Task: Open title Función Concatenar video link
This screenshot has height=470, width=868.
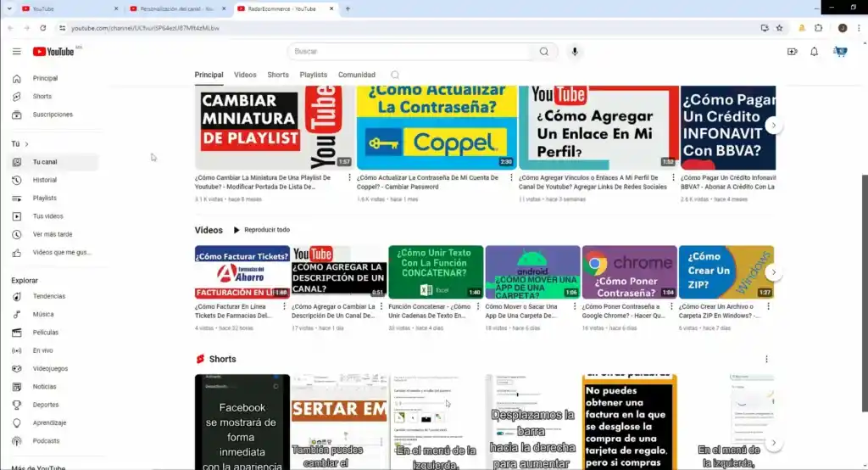Action: 429,311
